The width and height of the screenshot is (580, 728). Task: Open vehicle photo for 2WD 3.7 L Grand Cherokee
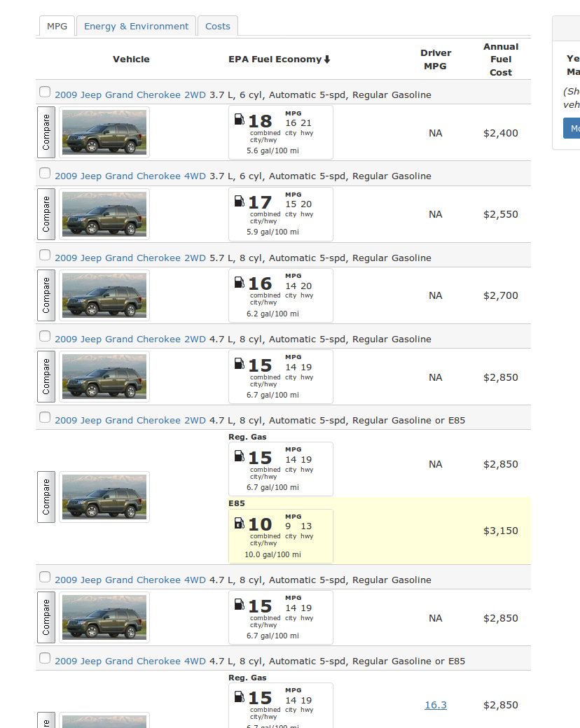click(104, 132)
